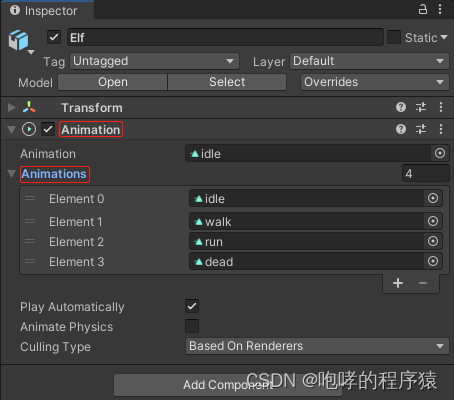Click the Elf prefab cube icon
This screenshot has height=400, width=454.
(x=18, y=40)
